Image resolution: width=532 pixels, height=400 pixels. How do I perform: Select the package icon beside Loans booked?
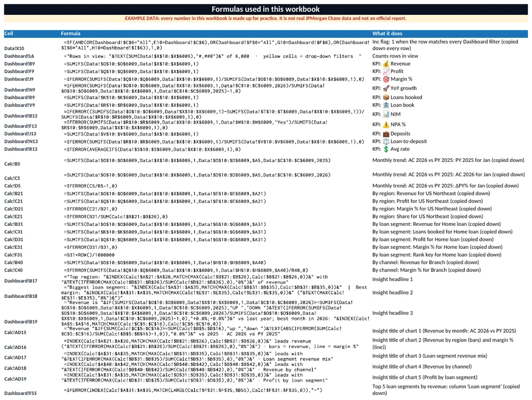coord(386,97)
